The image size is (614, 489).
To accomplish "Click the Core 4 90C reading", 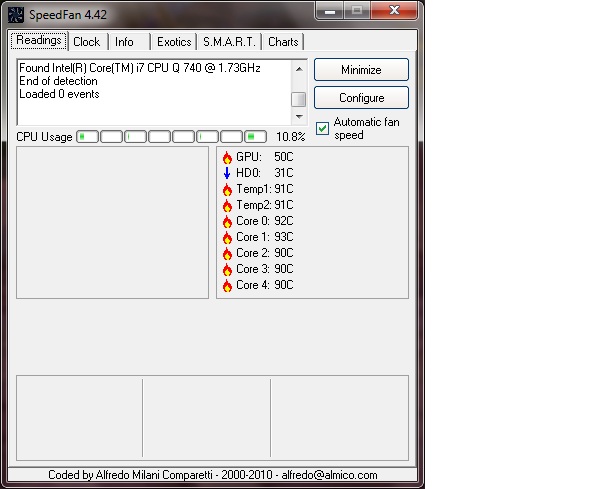I will (x=265, y=285).
